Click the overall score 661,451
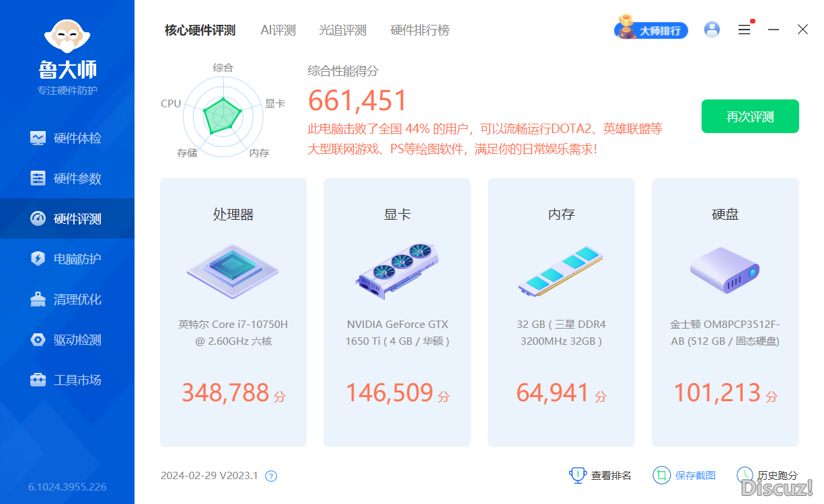 coord(358,101)
